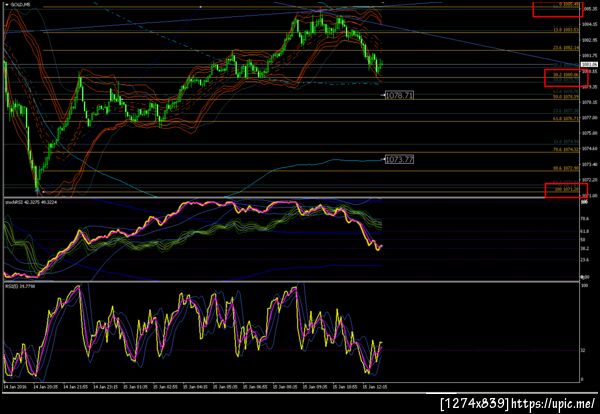Click the 14 Jan 21:55 time axis label
This screenshot has width=600, height=414.
coord(75,387)
